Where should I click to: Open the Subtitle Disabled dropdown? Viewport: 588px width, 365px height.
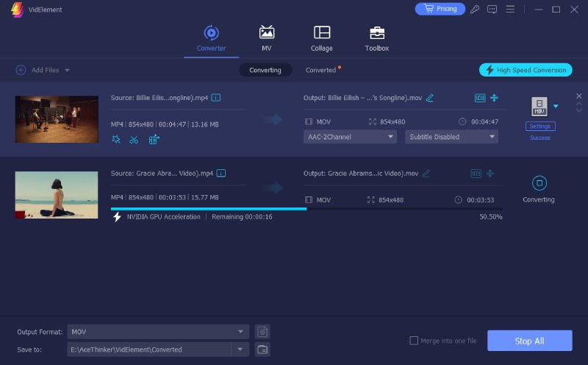tap(451, 137)
